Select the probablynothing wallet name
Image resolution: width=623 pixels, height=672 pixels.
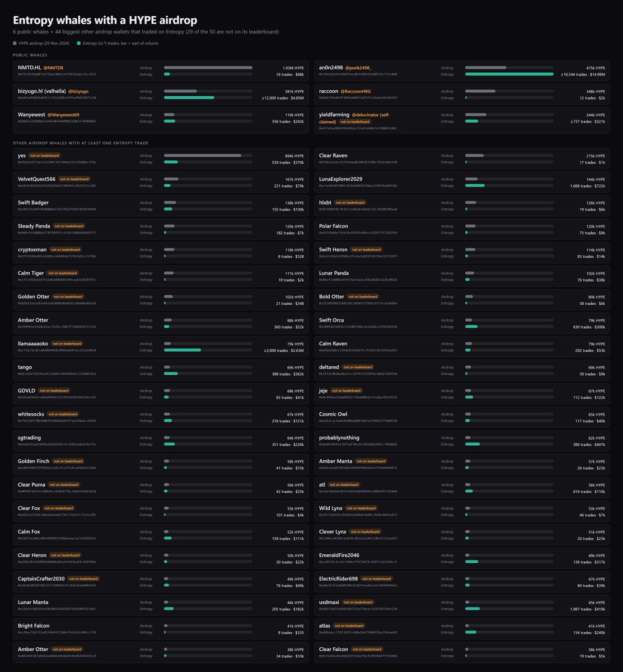click(339, 438)
